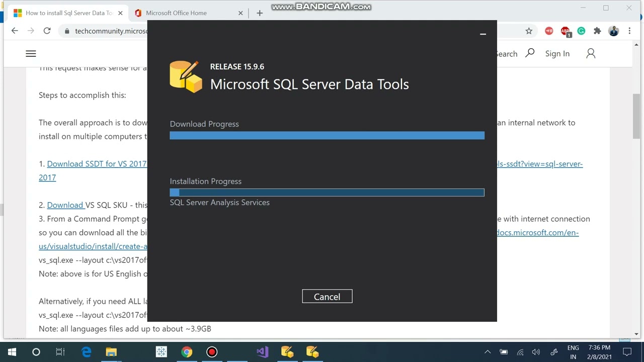Open Microsoft Edge from the taskbar
This screenshot has width=644, height=362.
87,352
